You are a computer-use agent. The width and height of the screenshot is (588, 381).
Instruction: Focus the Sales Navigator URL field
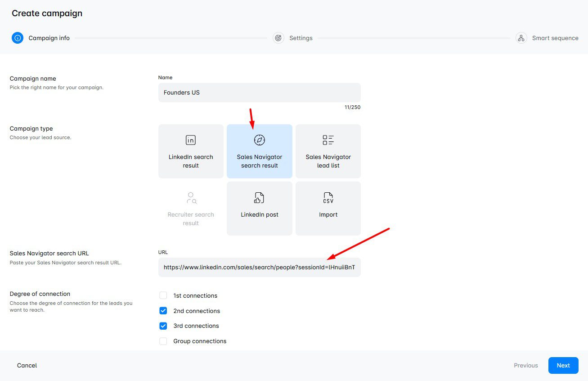pos(260,267)
